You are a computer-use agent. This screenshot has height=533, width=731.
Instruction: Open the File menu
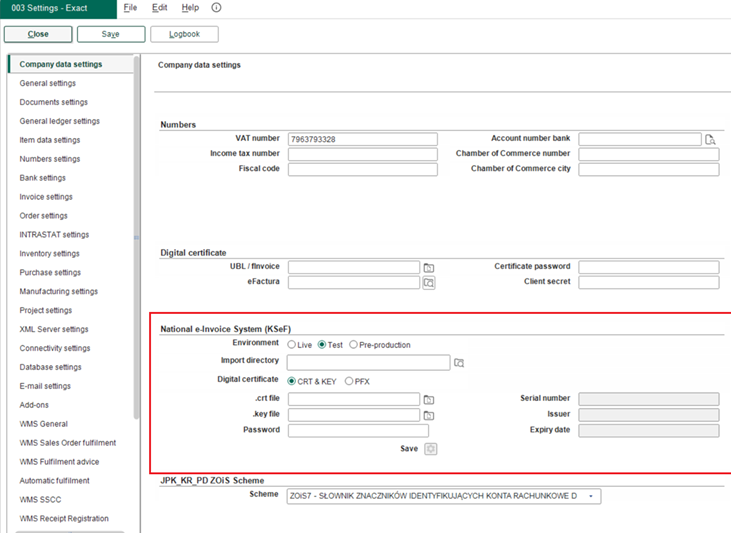pyautogui.click(x=130, y=8)
